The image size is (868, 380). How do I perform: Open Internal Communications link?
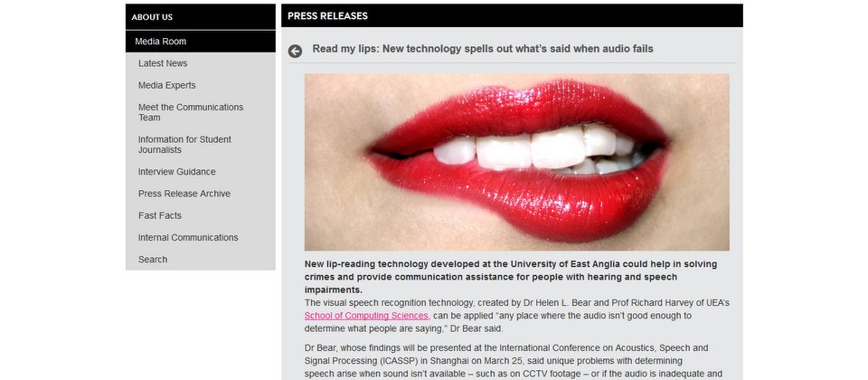coord(188,237)
